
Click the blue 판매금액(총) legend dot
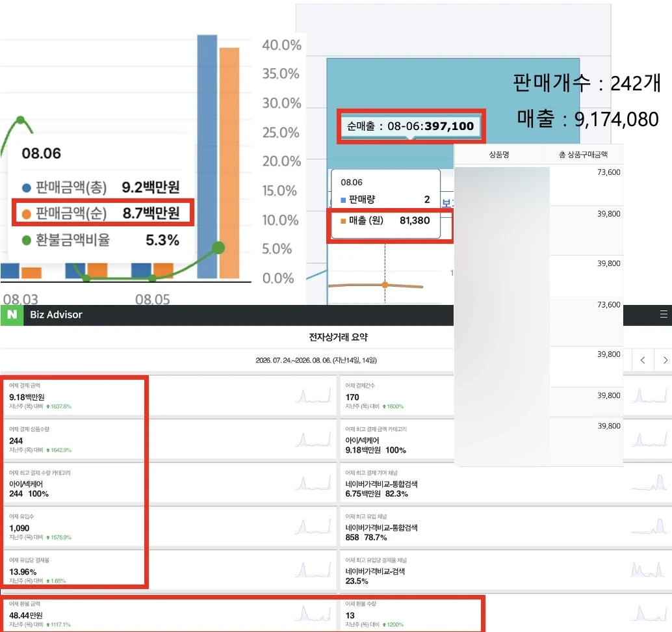[27, 188]
